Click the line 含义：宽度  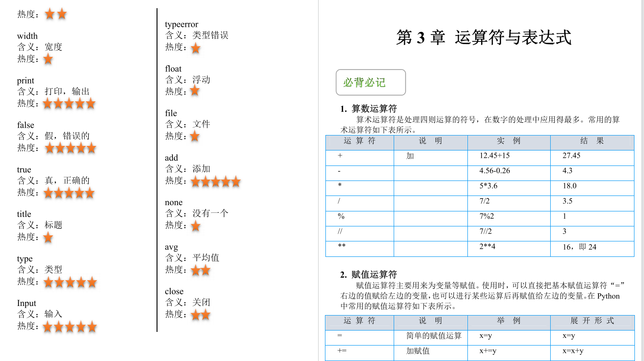[40, 47]
